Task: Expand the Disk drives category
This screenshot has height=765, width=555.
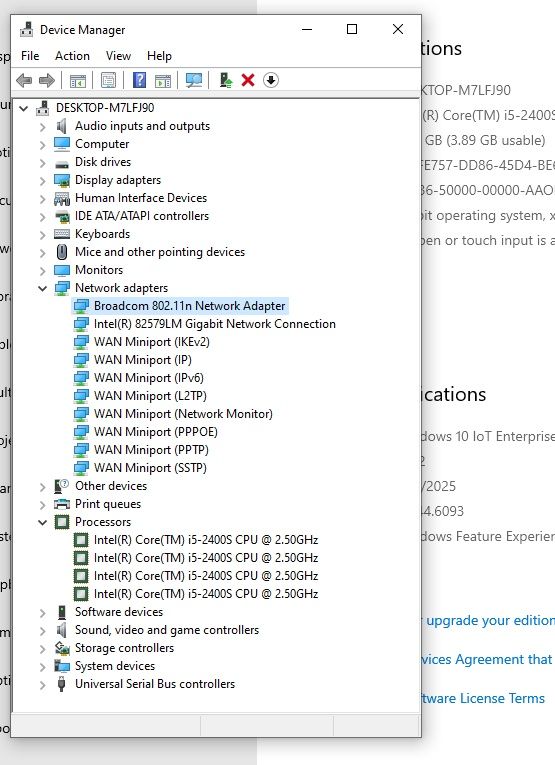Action: coord(42,163)
